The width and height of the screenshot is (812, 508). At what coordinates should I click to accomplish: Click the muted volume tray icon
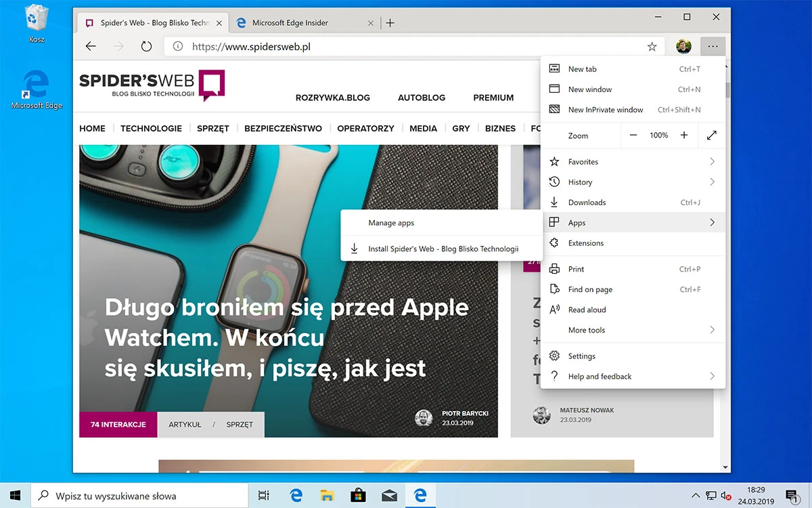tap(727, 496)
